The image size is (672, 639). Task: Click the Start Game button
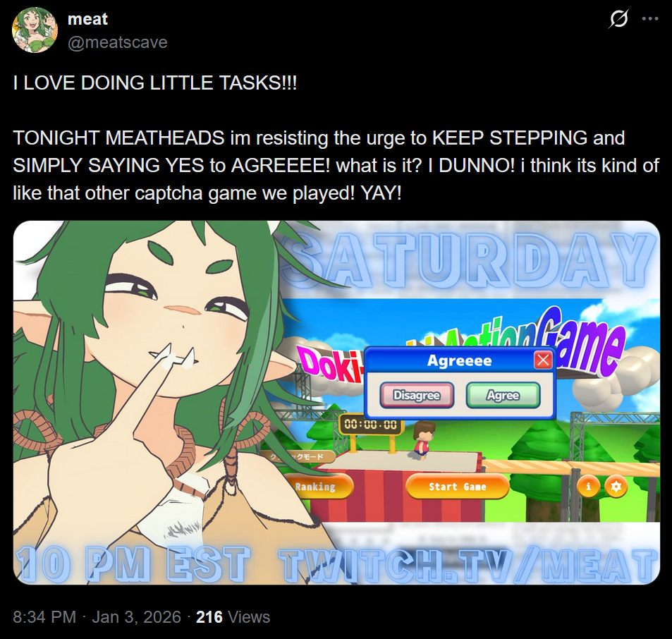pyautogui.click(x=458, y=487)
